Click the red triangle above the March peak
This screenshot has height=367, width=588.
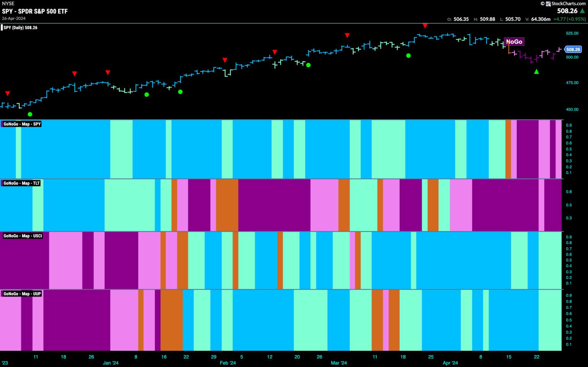(425, 26)
